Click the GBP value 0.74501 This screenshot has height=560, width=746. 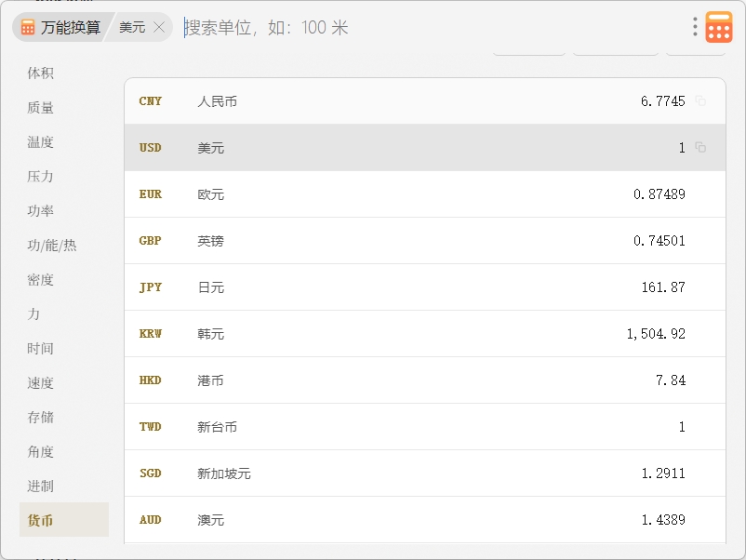pyautogui.click(x=659, y=241)
